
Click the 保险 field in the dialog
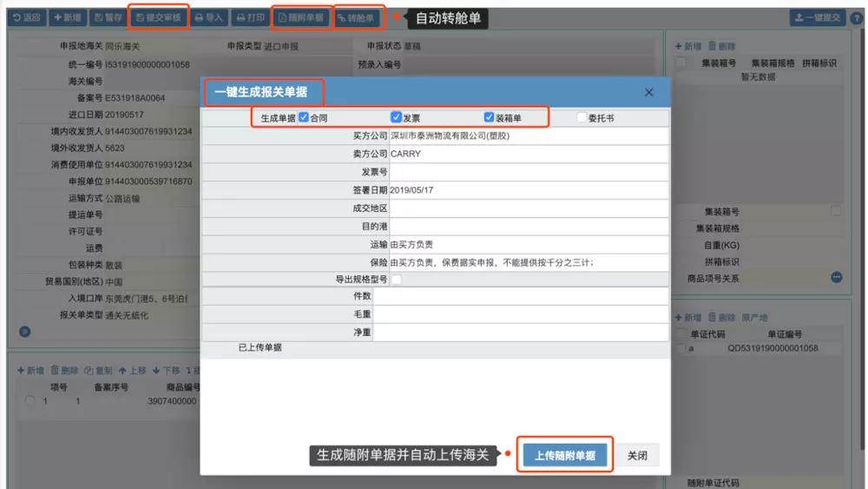(x=529, y=262)
